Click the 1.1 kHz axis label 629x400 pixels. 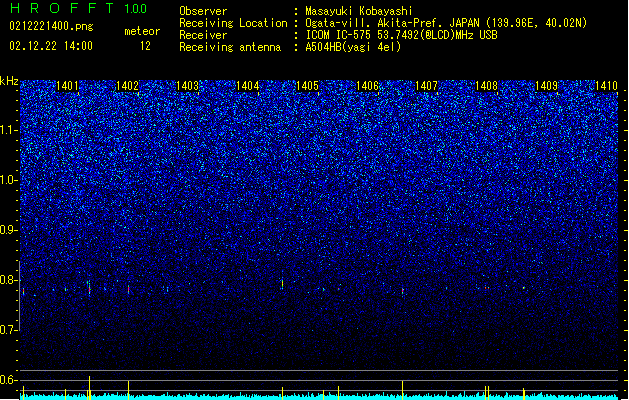point(9,130)
